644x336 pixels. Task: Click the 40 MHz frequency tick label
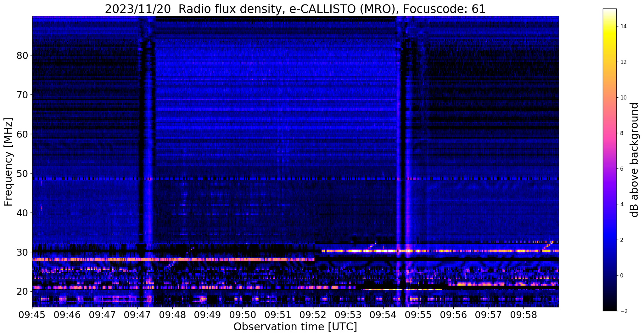[22, 213]
